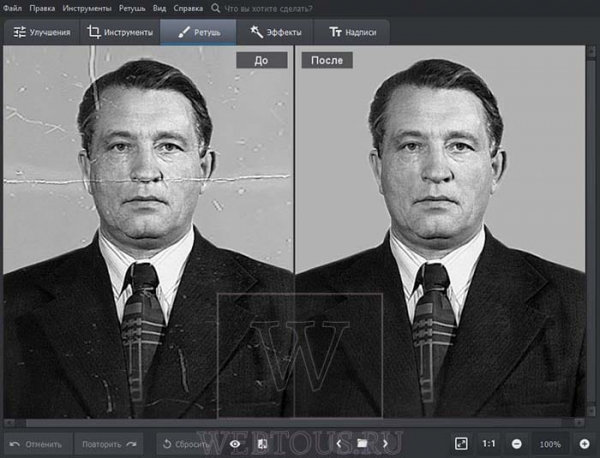Click the zoom in plus button

click(x=584, y=444)
